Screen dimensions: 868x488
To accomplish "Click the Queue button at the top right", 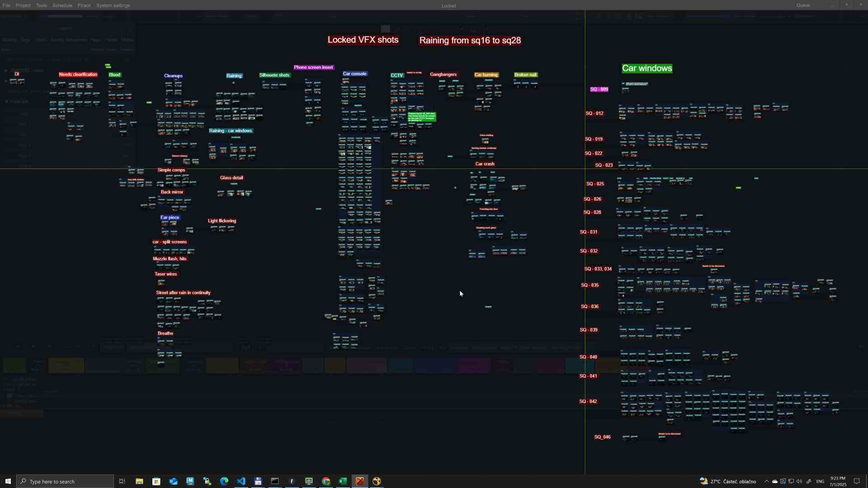I will [803, 5].
